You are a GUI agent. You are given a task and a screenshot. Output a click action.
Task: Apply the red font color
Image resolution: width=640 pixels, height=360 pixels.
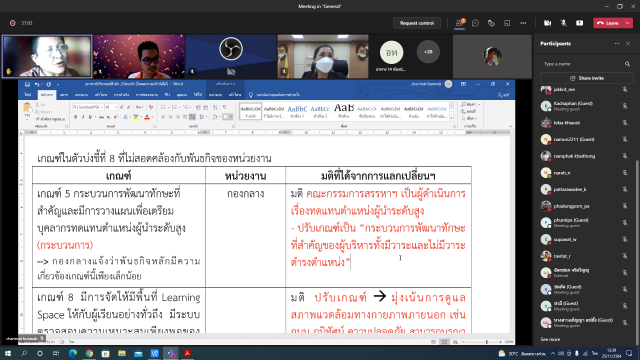147,117
